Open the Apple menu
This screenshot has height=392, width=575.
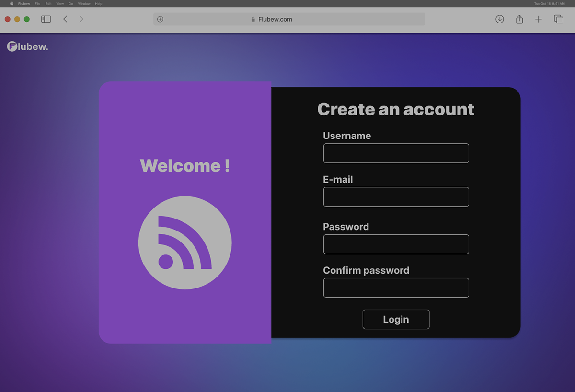point(11,3)
